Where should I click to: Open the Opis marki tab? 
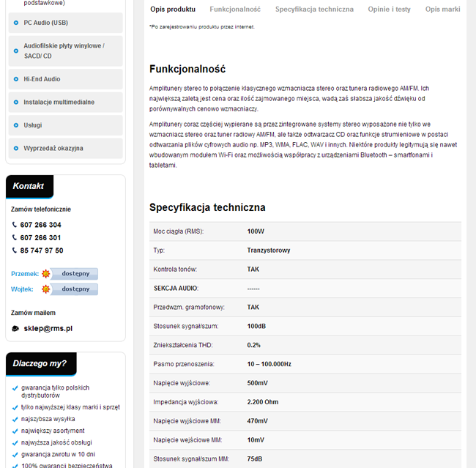[x=442, y=10]
